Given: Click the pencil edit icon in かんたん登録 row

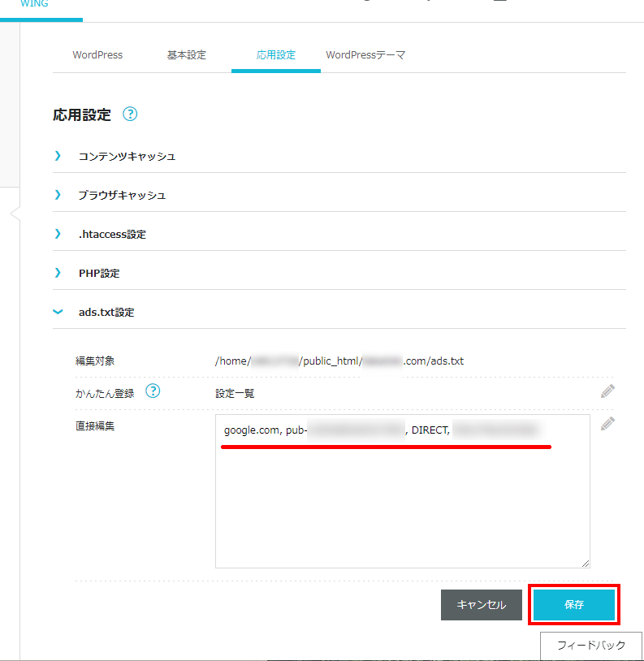Looking at the screenshot, I should (607, 392).
